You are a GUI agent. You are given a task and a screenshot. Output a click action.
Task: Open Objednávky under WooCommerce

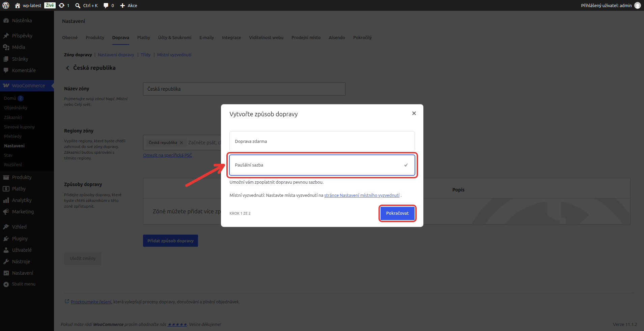(x=16, y=108)
